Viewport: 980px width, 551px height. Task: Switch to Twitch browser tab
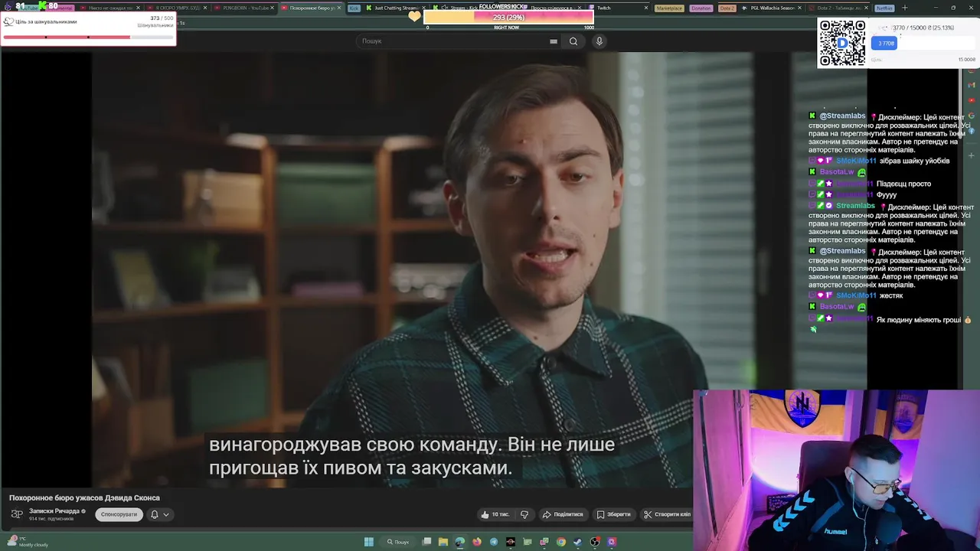[x=605, y=8]
